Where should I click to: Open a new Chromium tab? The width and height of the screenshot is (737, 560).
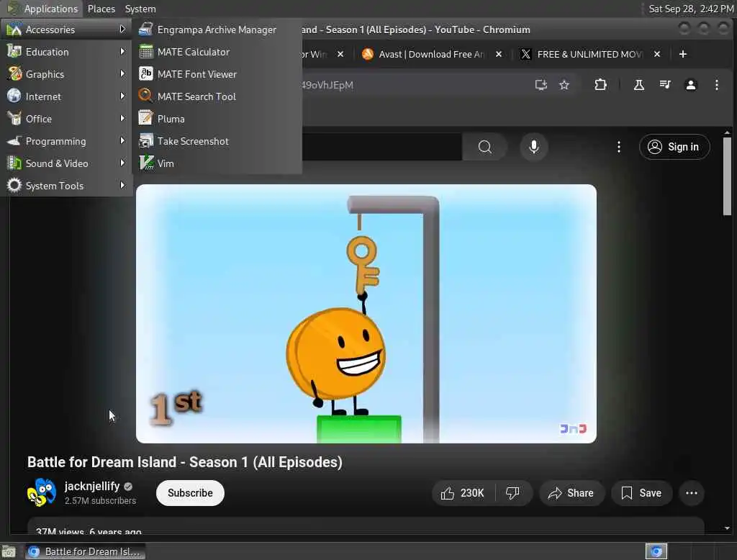pos(683,54)
